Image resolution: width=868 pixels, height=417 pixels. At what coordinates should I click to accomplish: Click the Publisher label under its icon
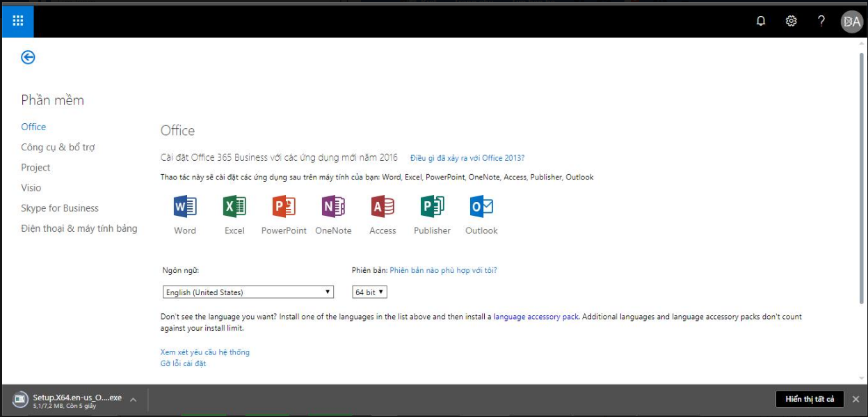pyautogui.click(x=432, y=230)
